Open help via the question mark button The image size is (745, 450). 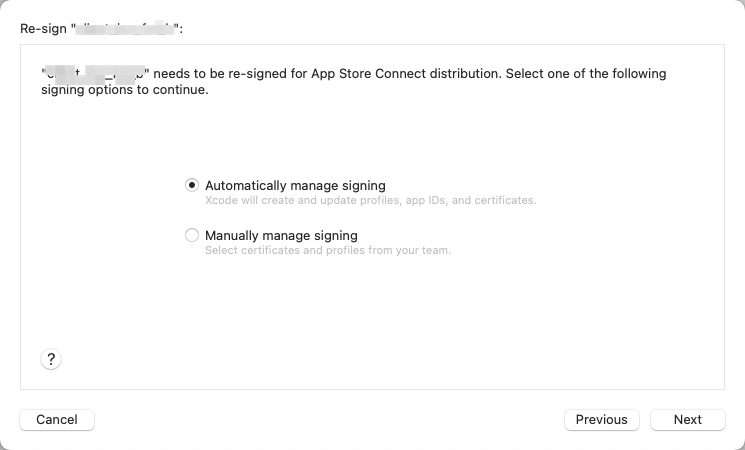51,359
